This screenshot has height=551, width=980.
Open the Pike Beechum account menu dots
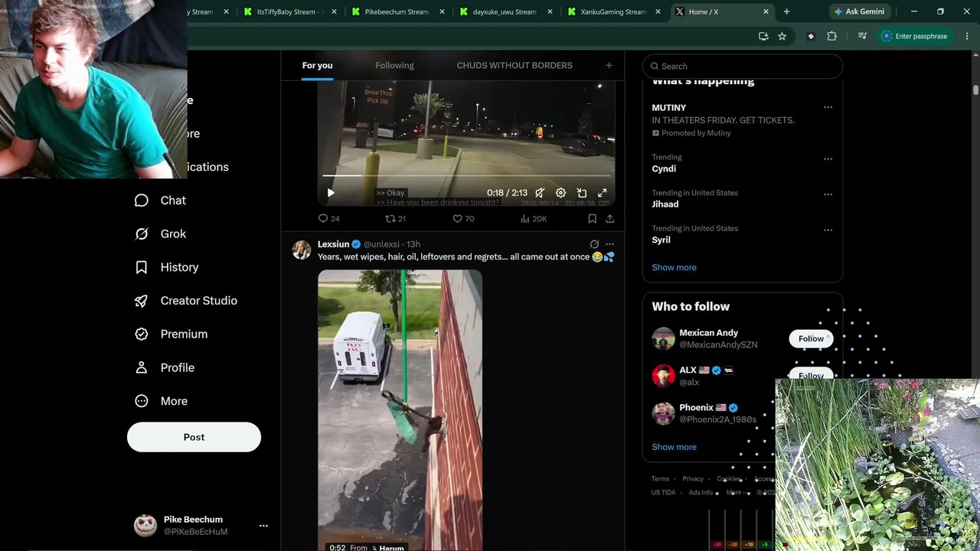pos(263,526)
